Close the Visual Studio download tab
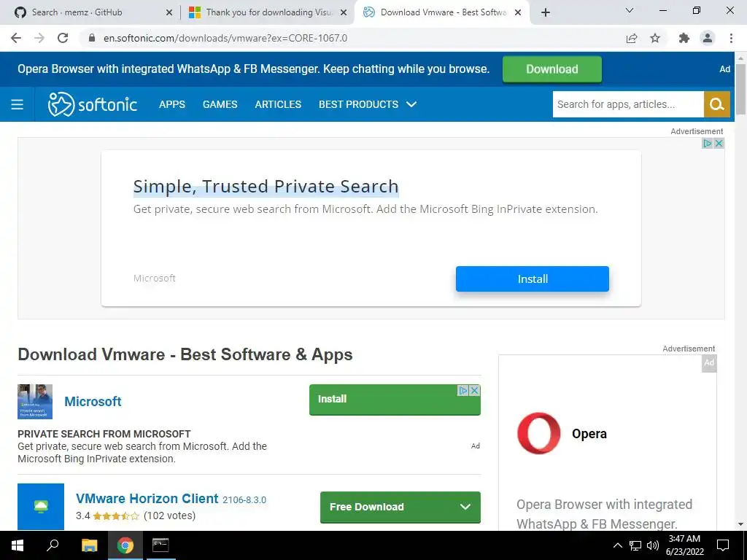Image resolution: width=747 pixels, height=560 pixels. [344, 12]
